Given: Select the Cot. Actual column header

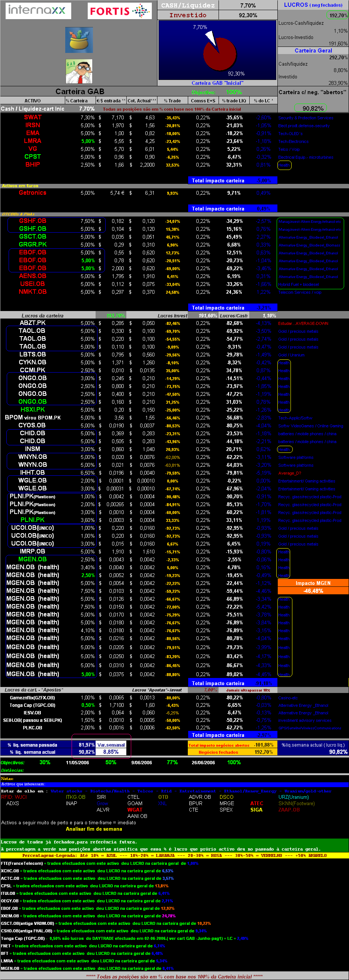Looking at the screenshot, I should tap(142, 101).
